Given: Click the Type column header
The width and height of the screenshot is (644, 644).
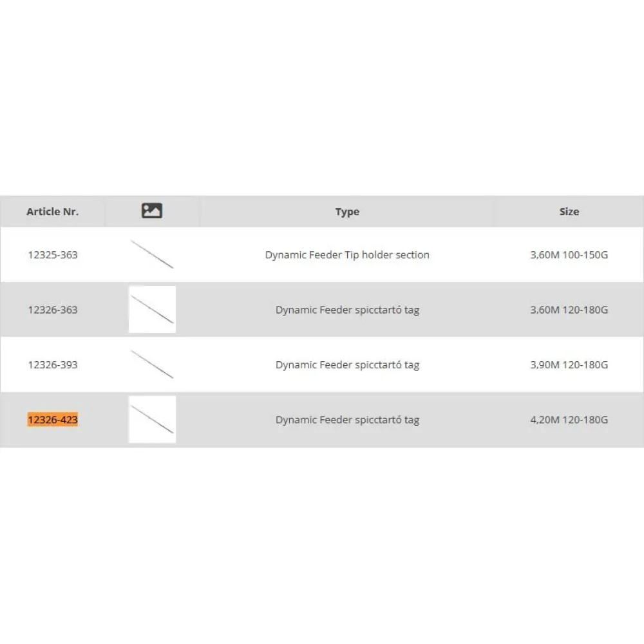Looking at the screenshot, I should pyautogui.click(x=347, y=212).
